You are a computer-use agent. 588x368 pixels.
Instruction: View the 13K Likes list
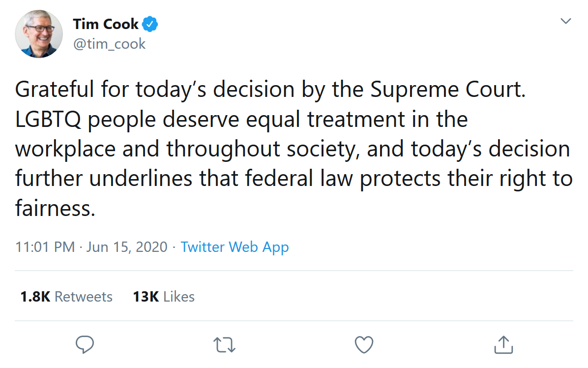164,297
